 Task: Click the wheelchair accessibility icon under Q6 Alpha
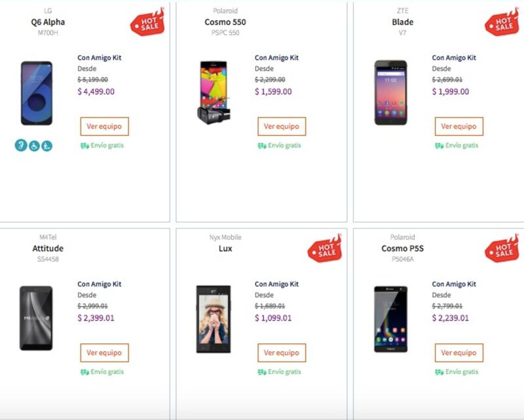(x=34, y=145)
